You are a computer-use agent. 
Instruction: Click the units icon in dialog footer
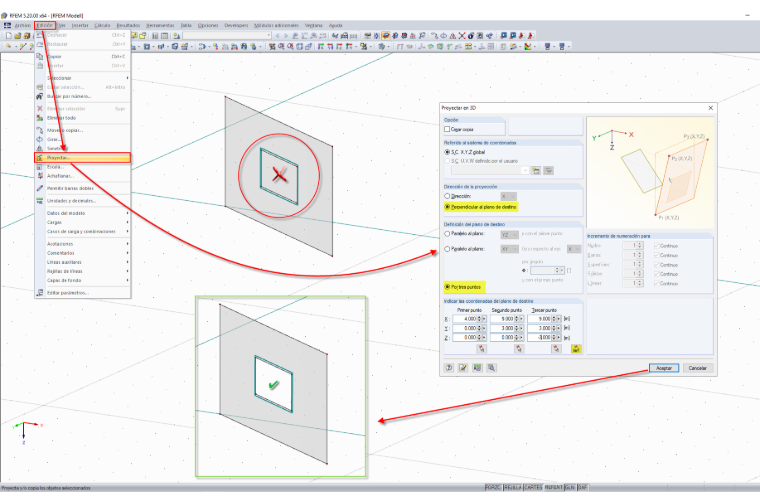(477, 368)
